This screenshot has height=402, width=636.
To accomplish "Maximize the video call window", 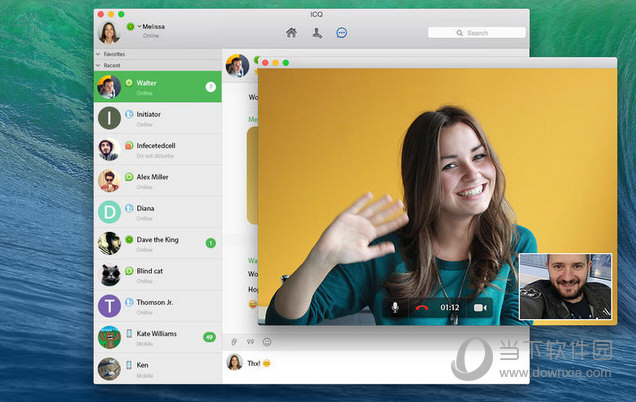I will coord(286,62).
